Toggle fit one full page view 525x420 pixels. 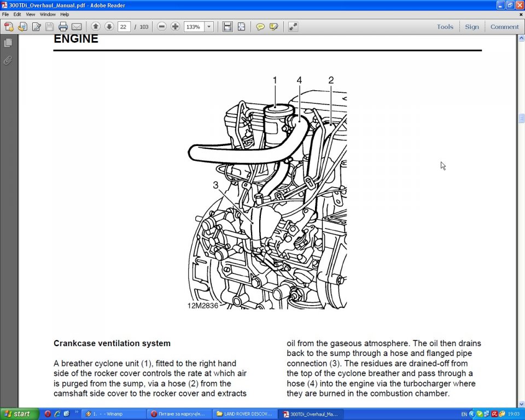(x=241, y=27)
